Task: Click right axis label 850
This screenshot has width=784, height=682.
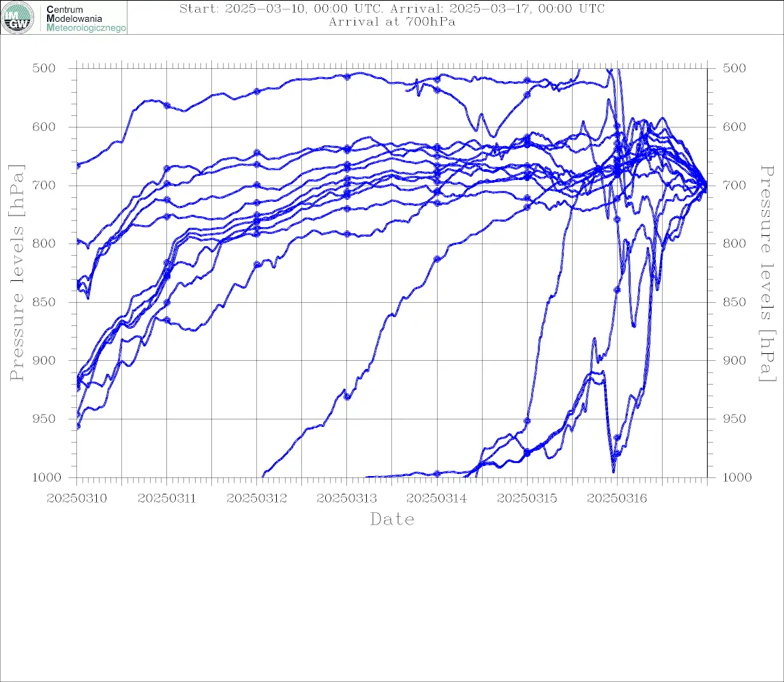Action: click(734, 302)
